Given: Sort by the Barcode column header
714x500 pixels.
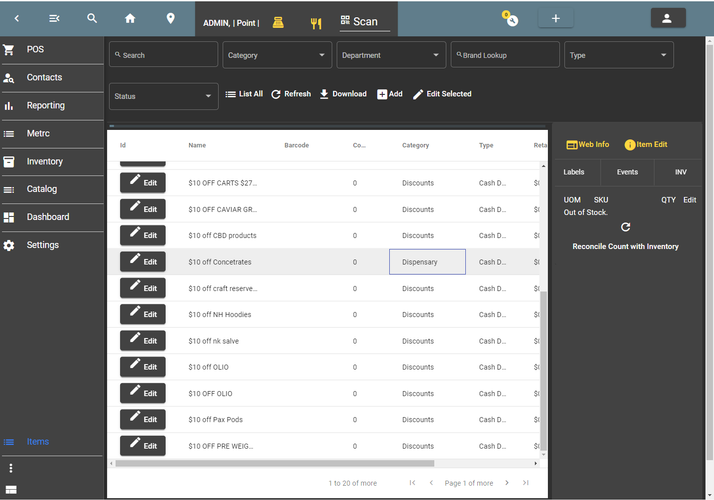Looking at the screenshot, I should 296,145.
